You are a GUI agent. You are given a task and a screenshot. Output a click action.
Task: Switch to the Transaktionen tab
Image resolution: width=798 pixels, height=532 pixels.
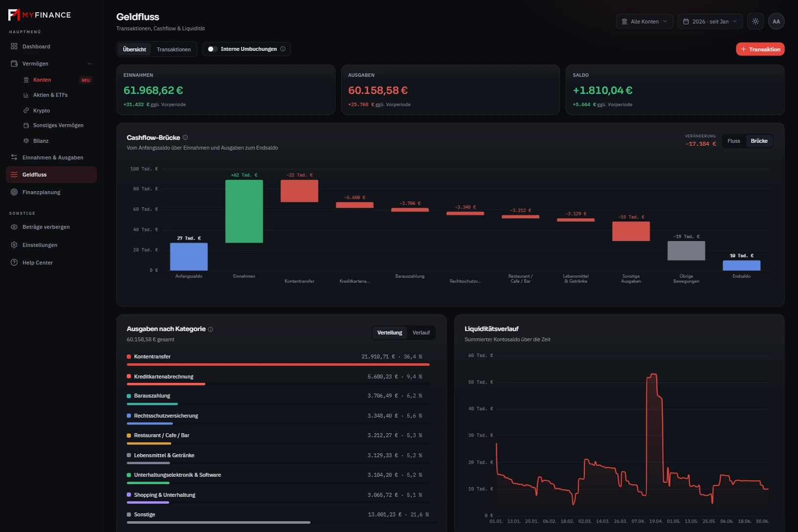174,49
